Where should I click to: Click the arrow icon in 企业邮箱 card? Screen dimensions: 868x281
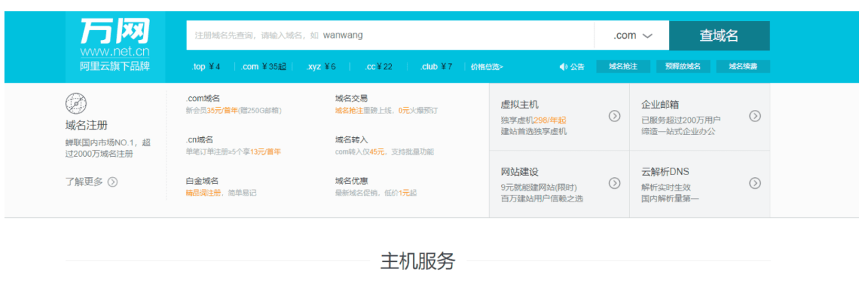click(x=755, y=115)
